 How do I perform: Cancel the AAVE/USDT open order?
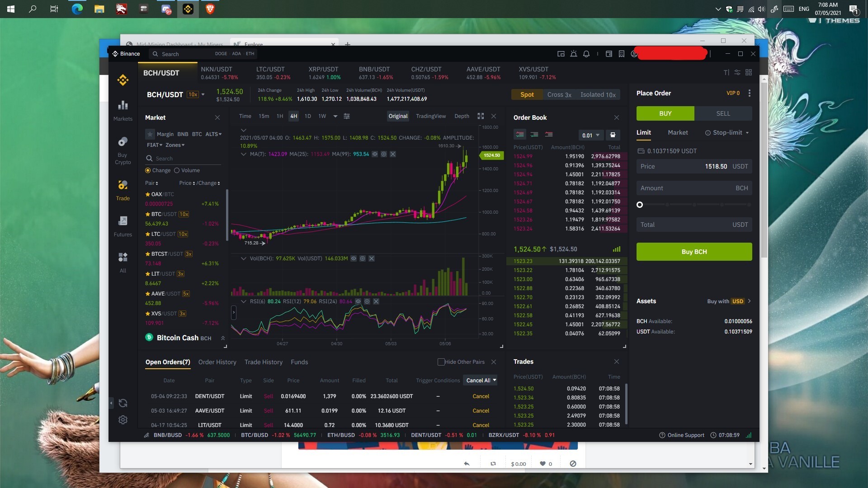coord(481,411)
